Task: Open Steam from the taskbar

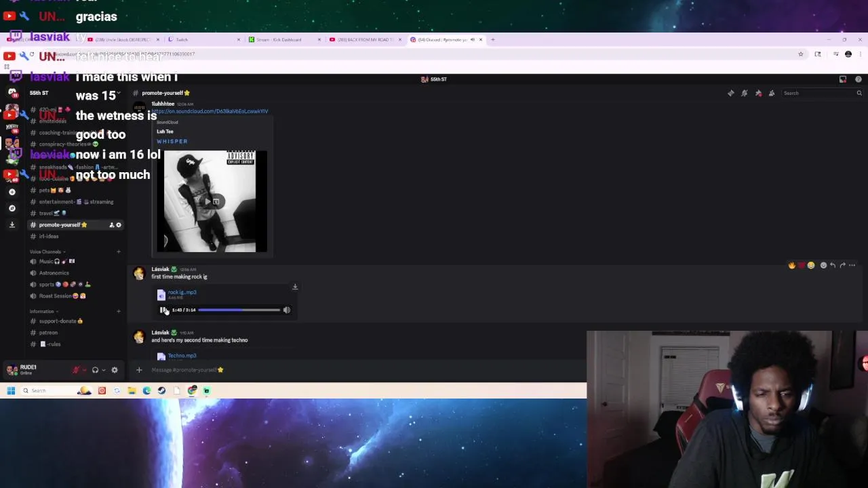Action: pyautogui.click(x=161, y=390)
